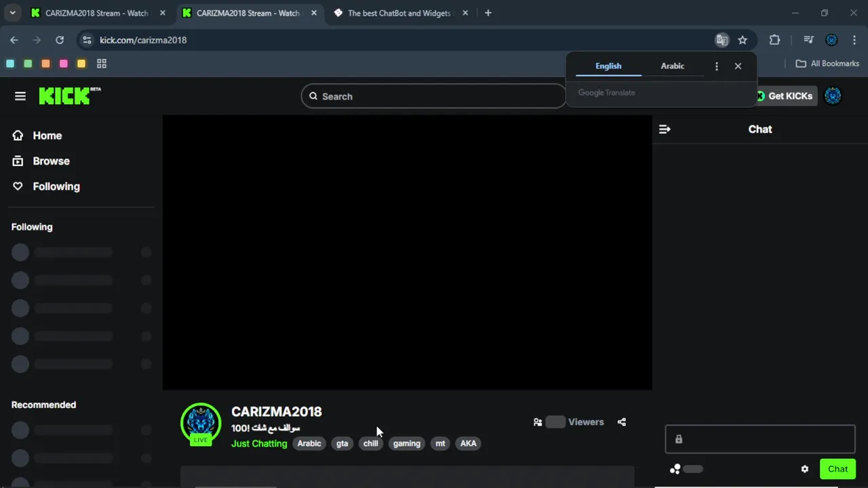The image size is (868, 488).
Task: Open the media control icon in toolbar
Action: click(x=808, y=40)
